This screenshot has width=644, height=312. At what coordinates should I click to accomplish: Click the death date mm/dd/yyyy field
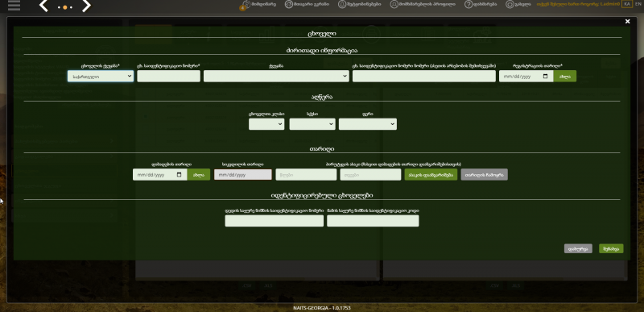[x=243, y=174]
